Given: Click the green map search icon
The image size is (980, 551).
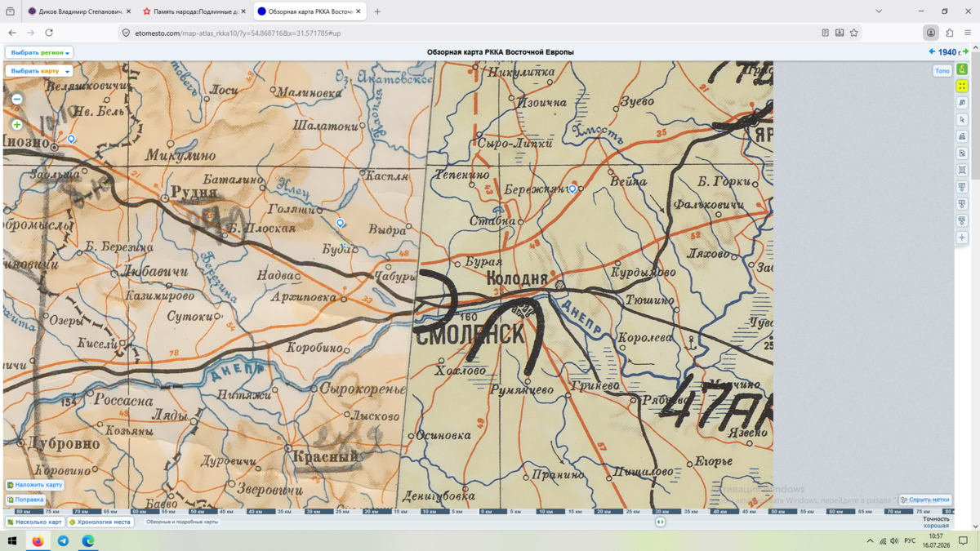Looking at the screenshot, I should (x=962, y=69).
